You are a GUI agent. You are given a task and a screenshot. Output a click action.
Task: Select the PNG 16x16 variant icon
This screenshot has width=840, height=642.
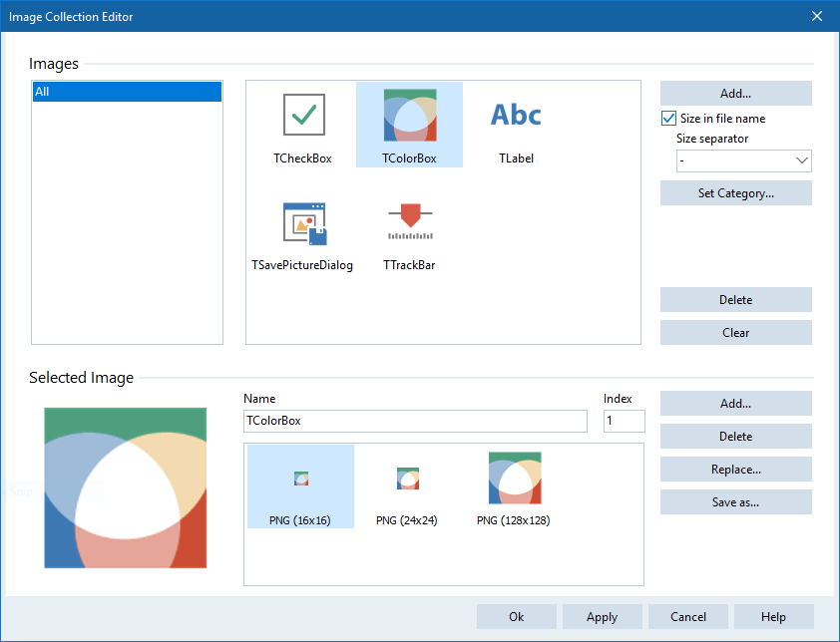pos(300,479)
